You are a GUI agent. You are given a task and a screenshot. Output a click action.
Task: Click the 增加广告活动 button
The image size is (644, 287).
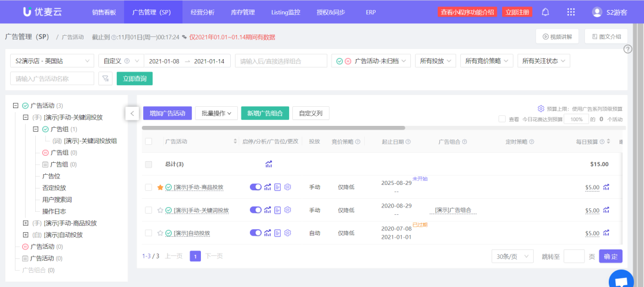tap(167, 113)
